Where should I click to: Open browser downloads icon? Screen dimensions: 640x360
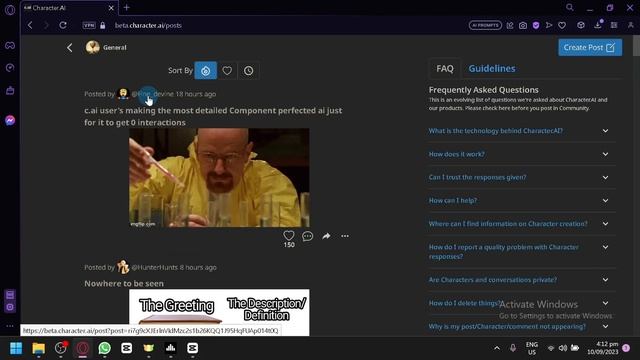click(x=598, y=24)
